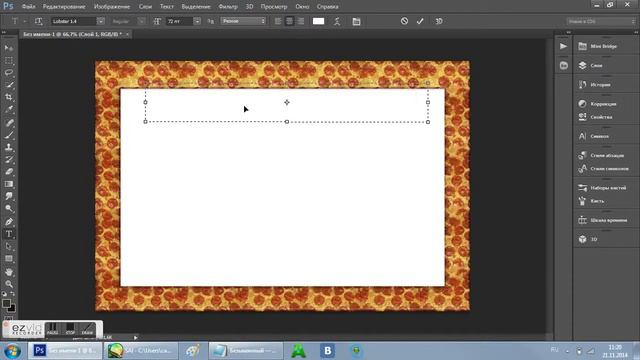
Task: Open the Редактирование menu
Action: pos(64,7)
